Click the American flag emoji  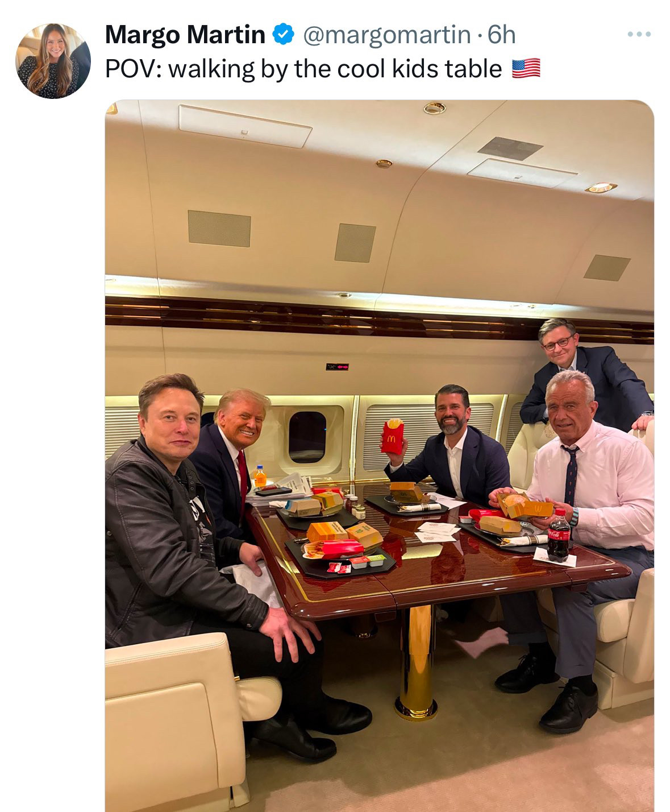[526, 69]
